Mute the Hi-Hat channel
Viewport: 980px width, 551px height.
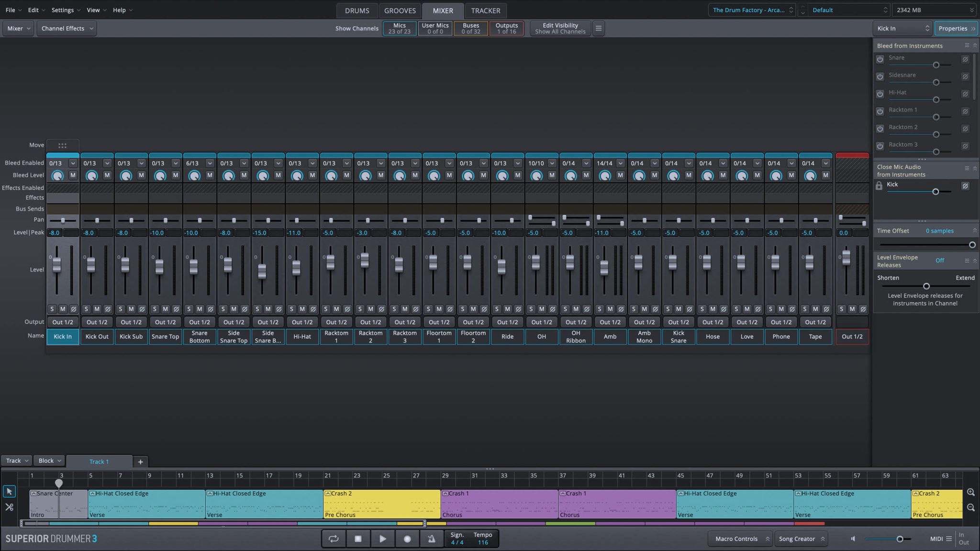point(302,309)
